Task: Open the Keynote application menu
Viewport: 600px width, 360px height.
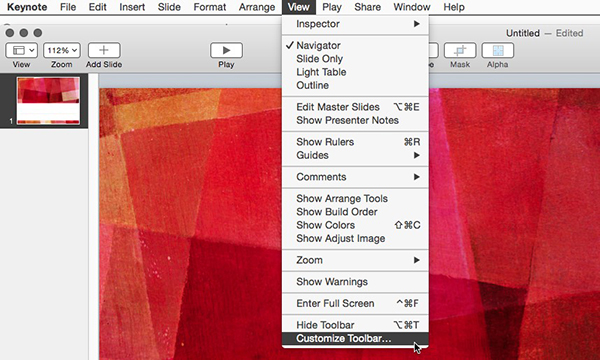Action: (x=27, y=7)
